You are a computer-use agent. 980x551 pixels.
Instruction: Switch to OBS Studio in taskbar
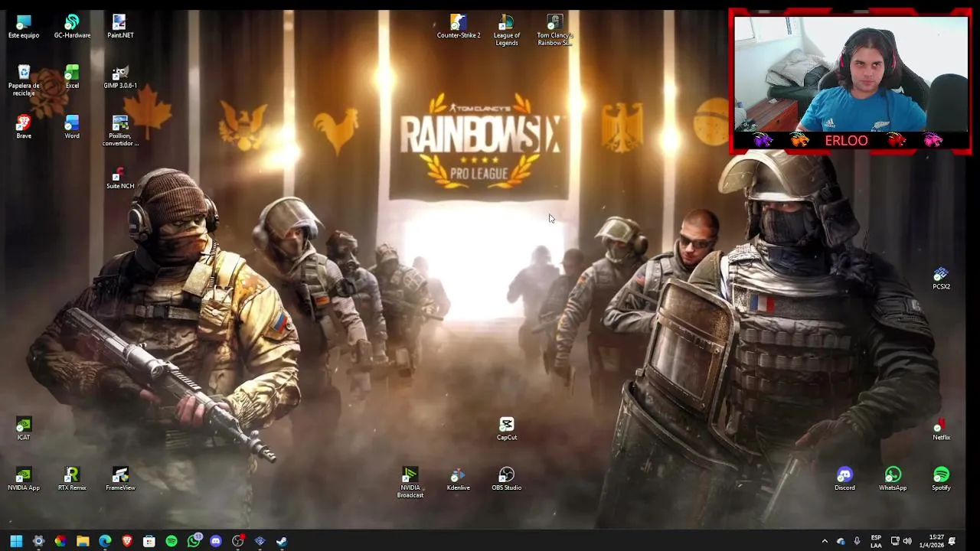click(x=238, y=541)
